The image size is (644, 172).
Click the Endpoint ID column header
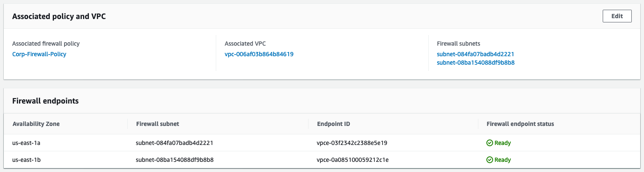[x=333, y=124]
